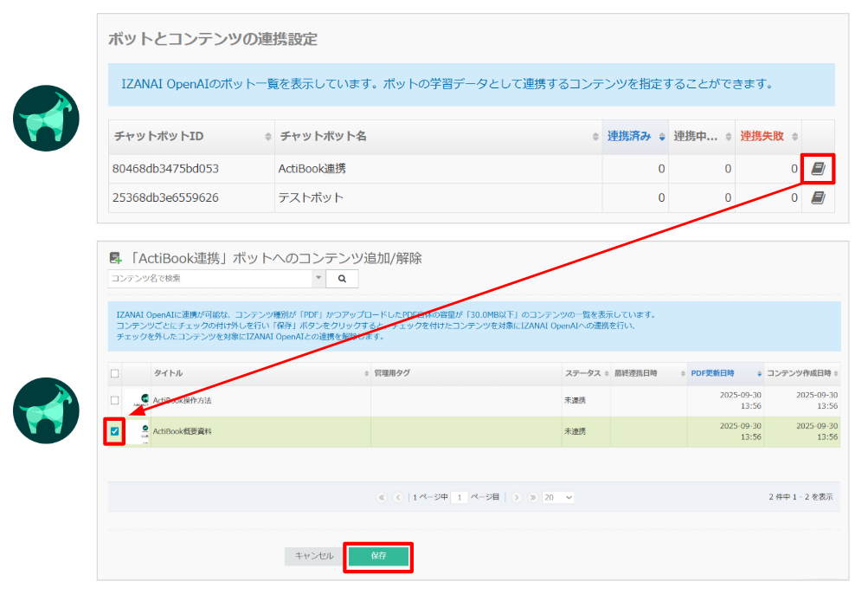
Task: Go to the previous page of results
Action: pyautogui.click(x=398, y=498)
